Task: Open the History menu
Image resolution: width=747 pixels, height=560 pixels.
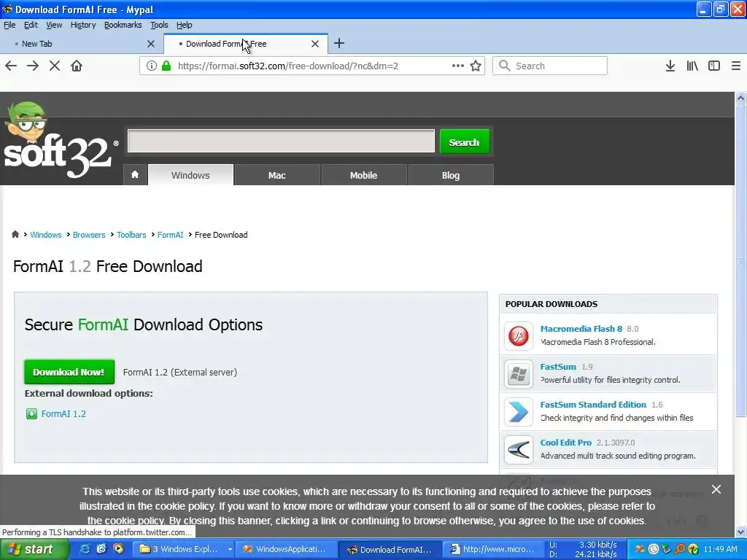Action: (83, 25)
